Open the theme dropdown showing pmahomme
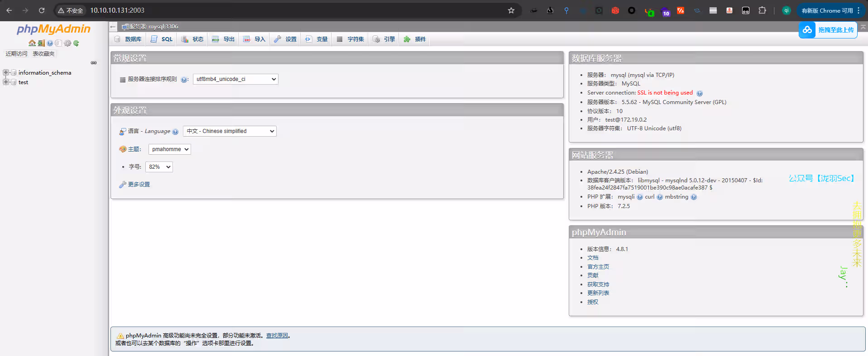The image size is (868, 356). tap(169, 149)
